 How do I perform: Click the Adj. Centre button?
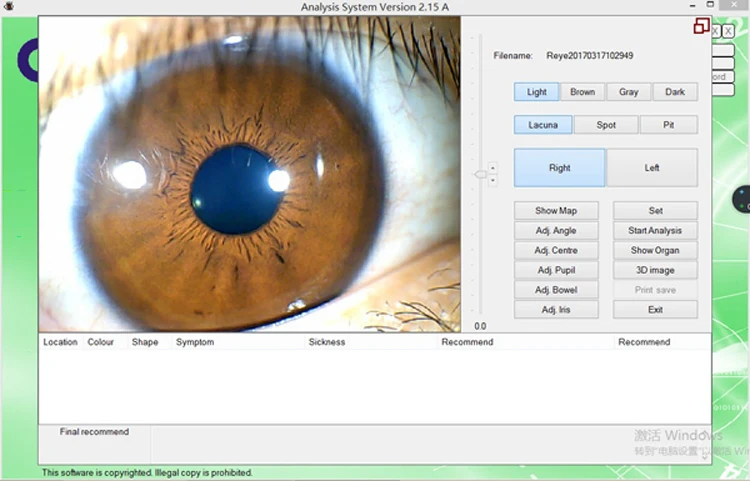556,251
